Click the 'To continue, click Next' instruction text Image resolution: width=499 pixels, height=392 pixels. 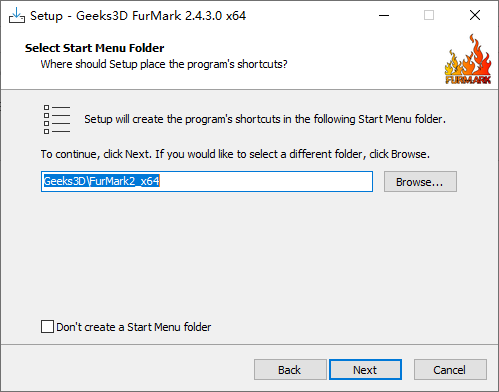[235, 154]
